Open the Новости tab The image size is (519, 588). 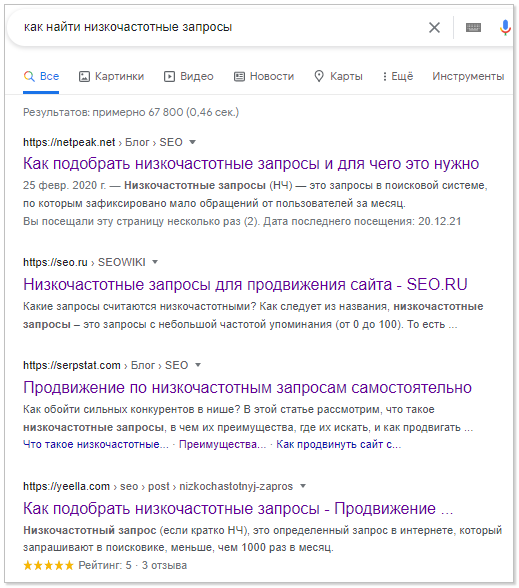[x=264, y=76]
